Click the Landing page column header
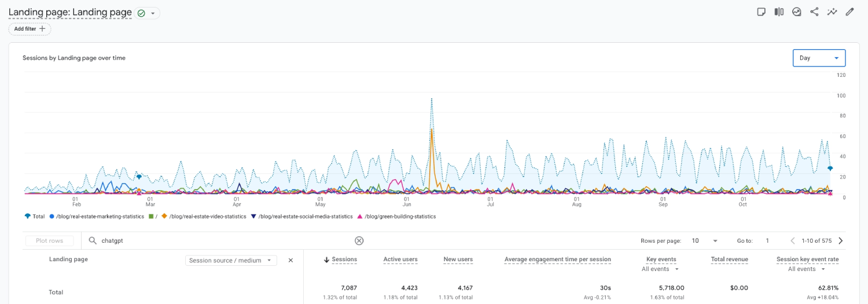The width and height of the screenshot is (868, 304). (x=68, y=259)
